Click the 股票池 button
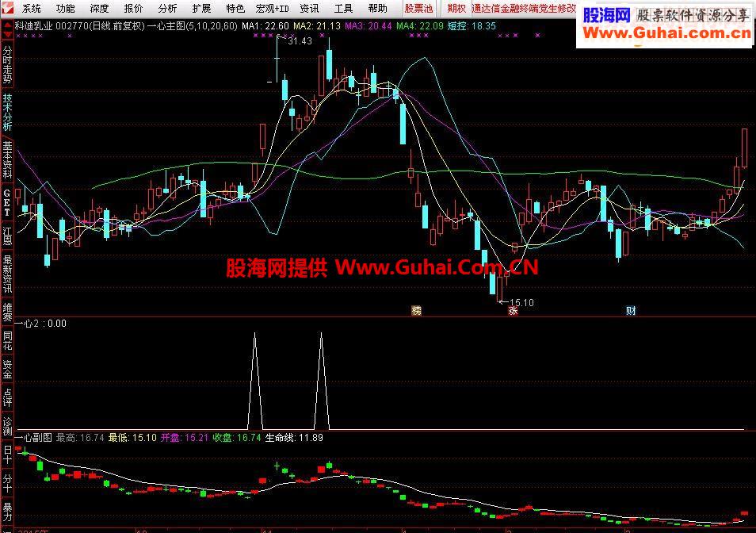Screen dimensions: 756x533 pos(418,8)
